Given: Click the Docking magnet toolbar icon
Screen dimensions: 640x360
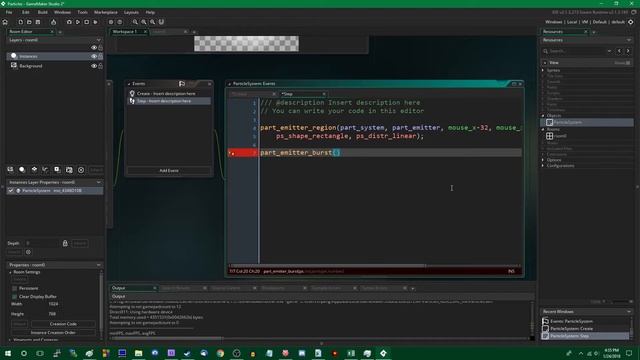Looking at the screenshot, I should (x=161, y=22).
